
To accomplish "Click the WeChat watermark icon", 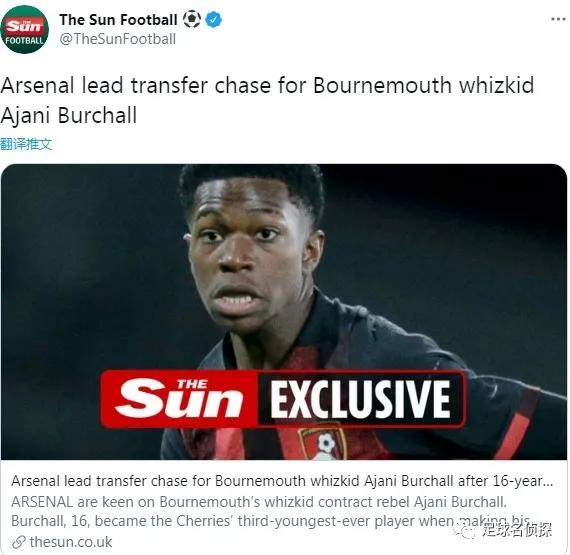I will tap(466, 530).
